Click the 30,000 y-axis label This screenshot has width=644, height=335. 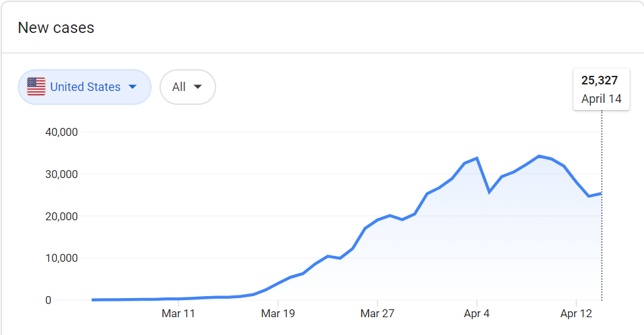[x=61, y=174]
